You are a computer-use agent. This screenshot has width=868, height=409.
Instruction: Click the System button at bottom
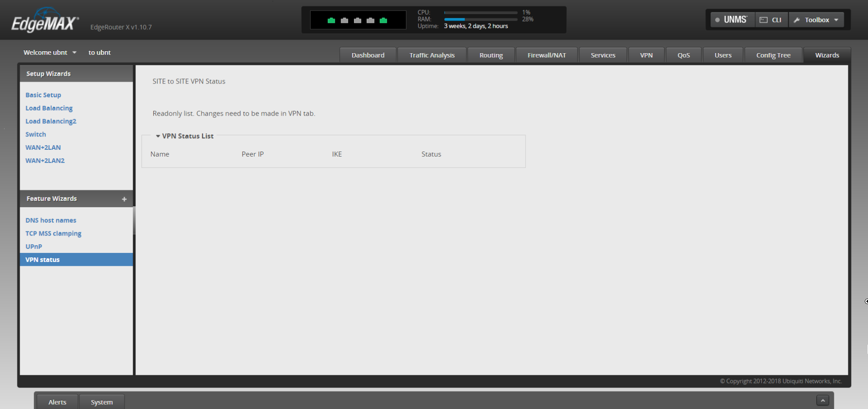click(102, 402)
